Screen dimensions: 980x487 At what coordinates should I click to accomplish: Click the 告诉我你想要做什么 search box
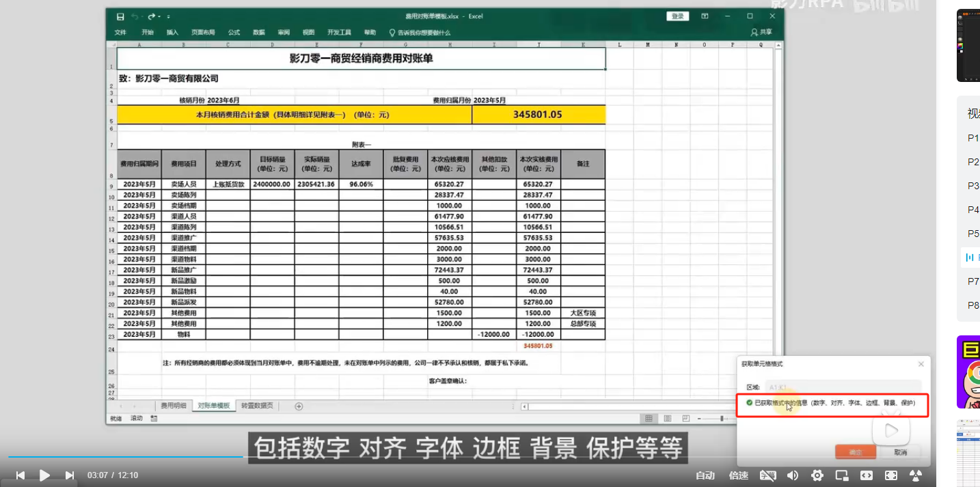coord(420,32)
